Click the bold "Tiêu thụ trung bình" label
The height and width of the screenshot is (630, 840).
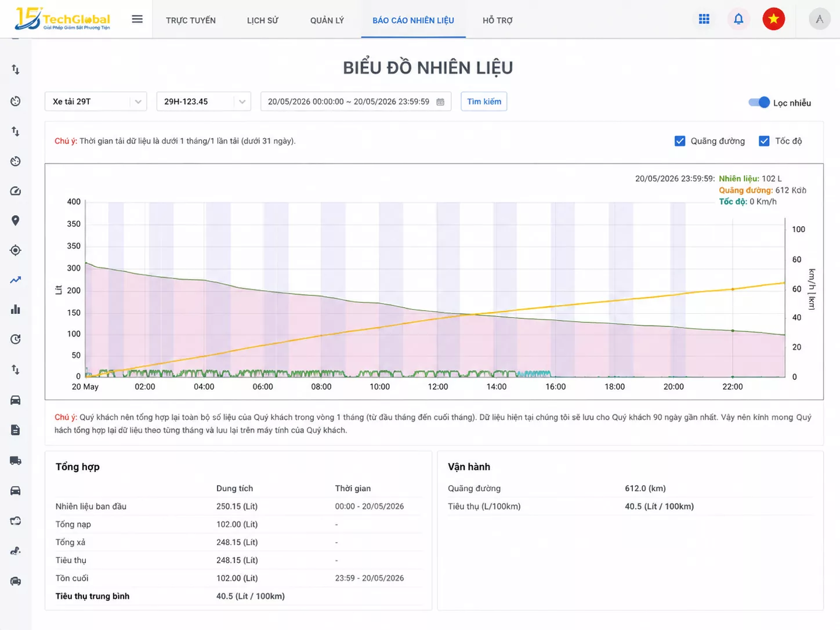tap(92, 596)
